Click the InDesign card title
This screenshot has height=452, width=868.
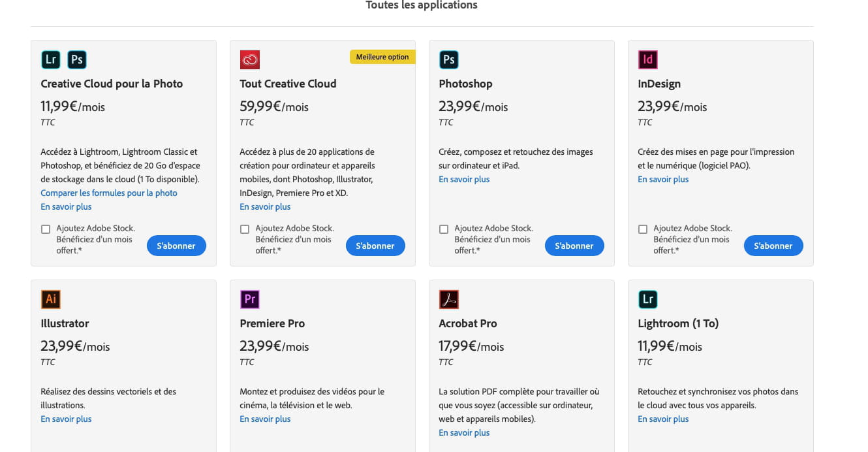click(659, 84)
